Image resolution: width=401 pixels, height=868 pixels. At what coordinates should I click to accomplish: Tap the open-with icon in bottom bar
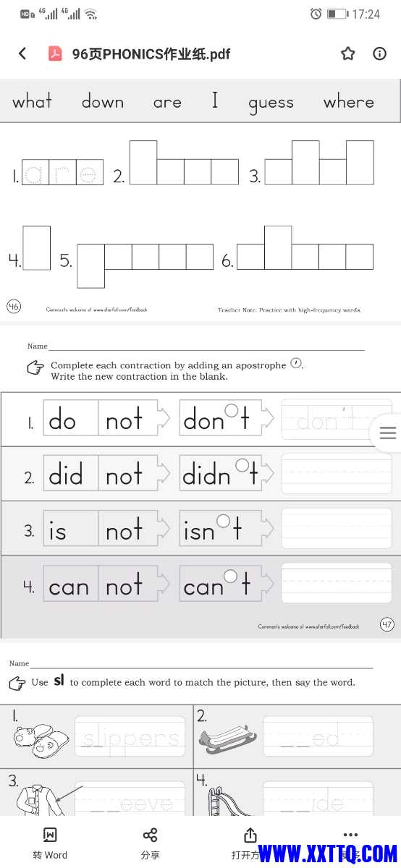[x=250, y=835]
